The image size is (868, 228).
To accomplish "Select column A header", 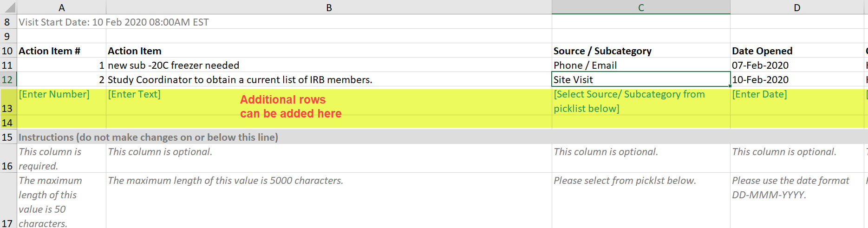I will click(61, 7).
